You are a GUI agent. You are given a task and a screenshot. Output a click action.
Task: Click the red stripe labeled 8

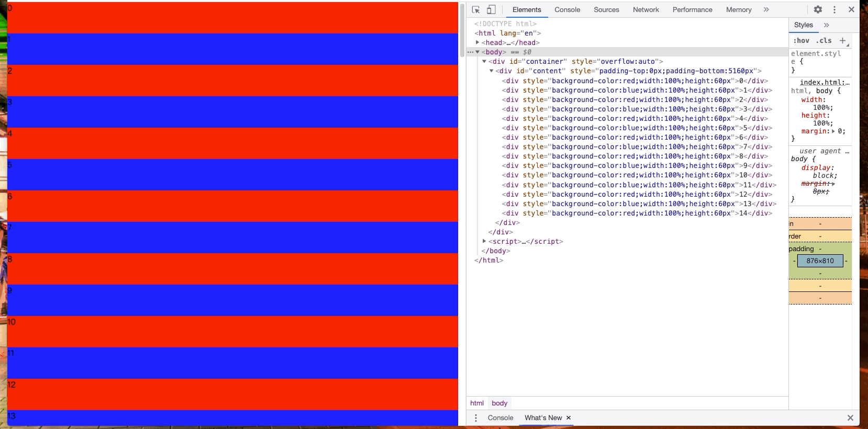(x=232, y=269)
